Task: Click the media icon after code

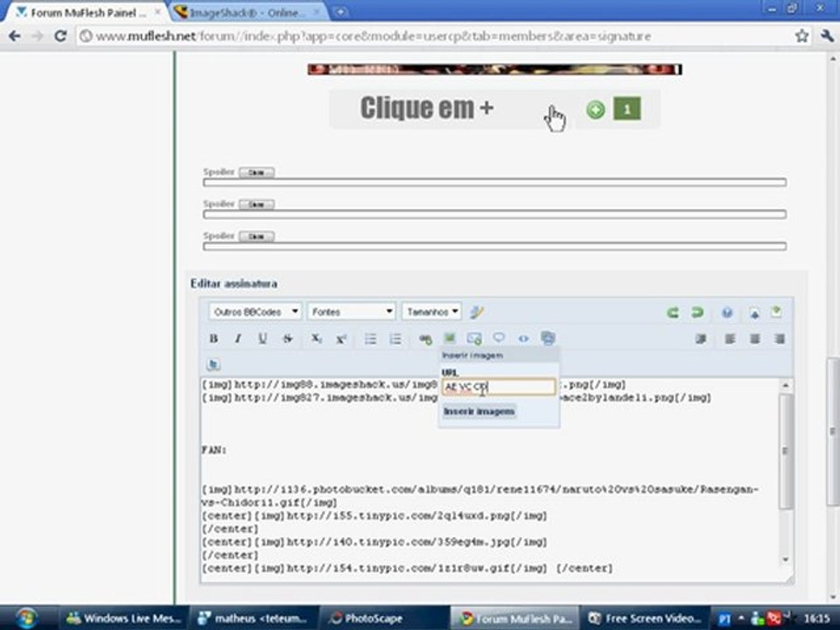Action: point(548,338)
